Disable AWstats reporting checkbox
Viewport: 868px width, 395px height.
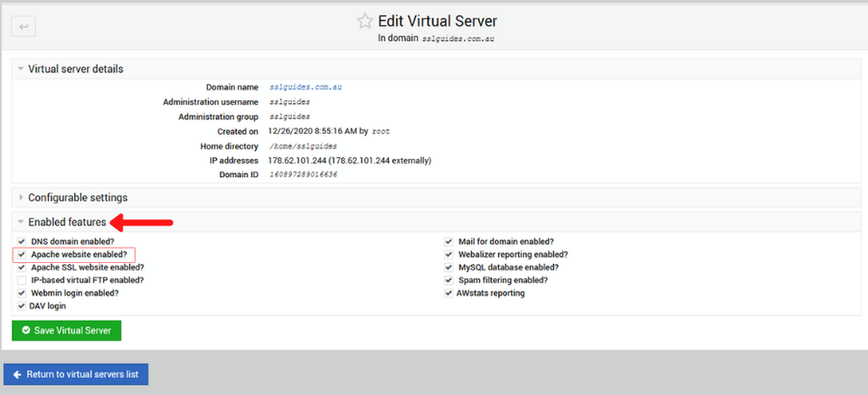coord(448,293)
